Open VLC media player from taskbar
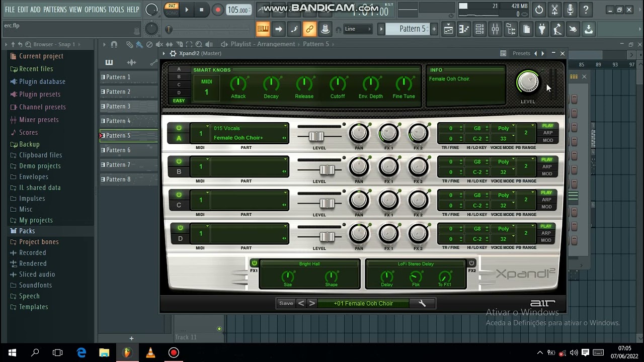Screen dimensions: 644x362 pos(150,352)
